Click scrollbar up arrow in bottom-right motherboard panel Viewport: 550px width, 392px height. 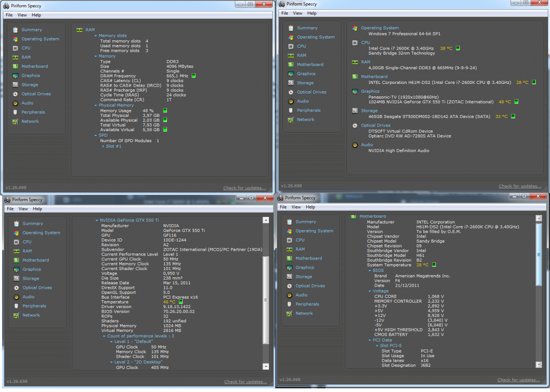(539, 219)
